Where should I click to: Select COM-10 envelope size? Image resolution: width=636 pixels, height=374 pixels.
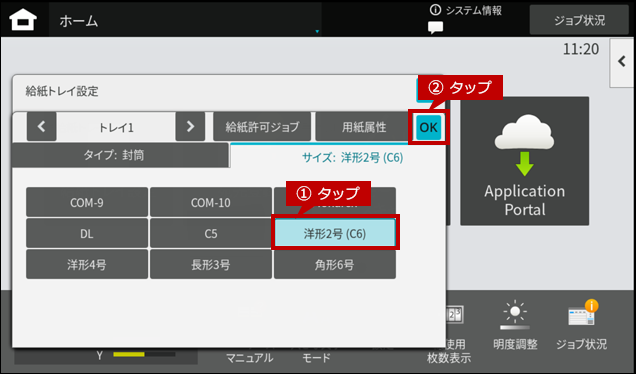[x=211, y=202]
